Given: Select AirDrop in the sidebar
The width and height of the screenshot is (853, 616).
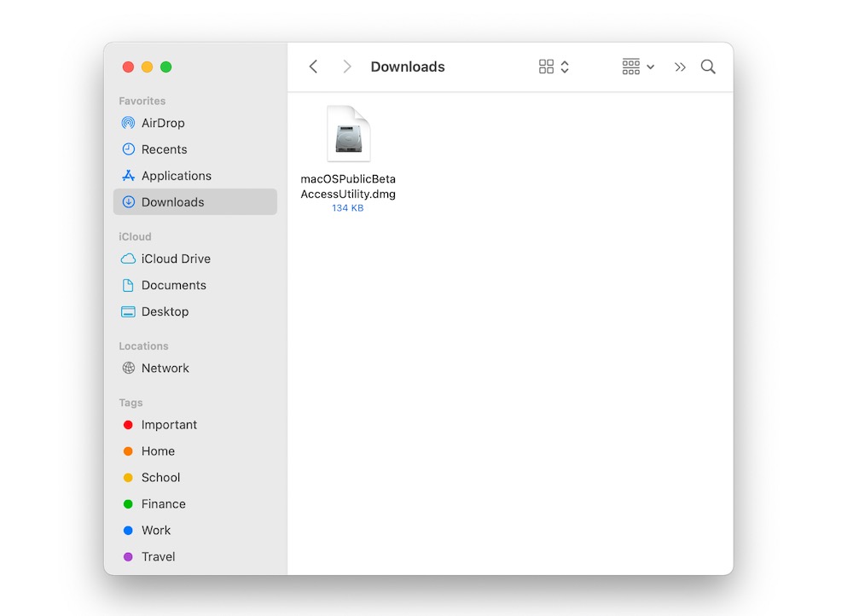Looking at the screenshot, I should (162, 123).
